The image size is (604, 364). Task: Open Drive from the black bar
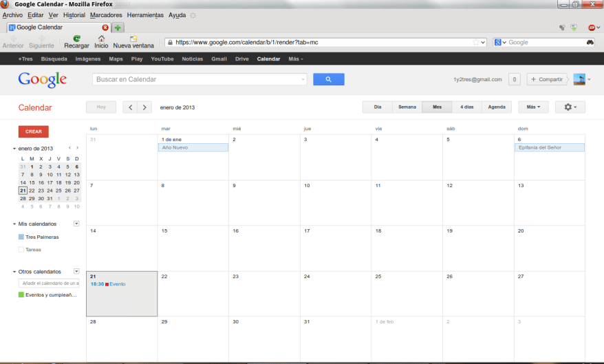click(242, 59)
